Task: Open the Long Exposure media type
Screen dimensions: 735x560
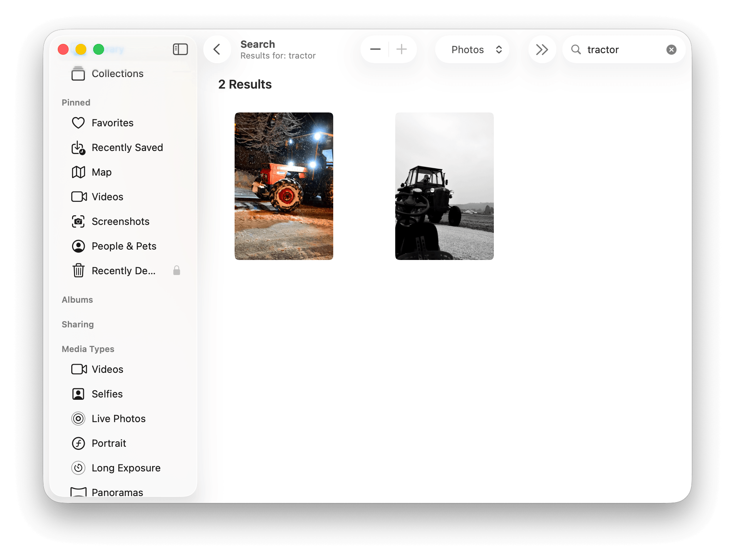Action: (126, 468)
